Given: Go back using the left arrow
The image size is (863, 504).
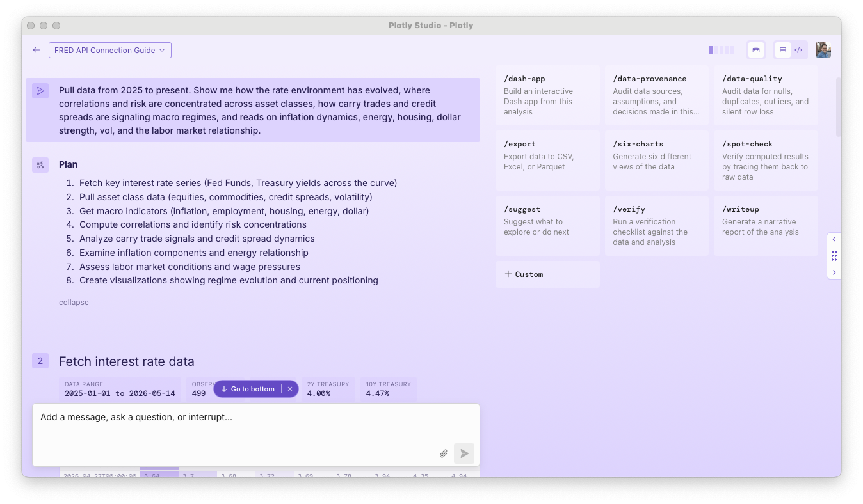Looking at the screenshot, I should [x=36, y=50].
